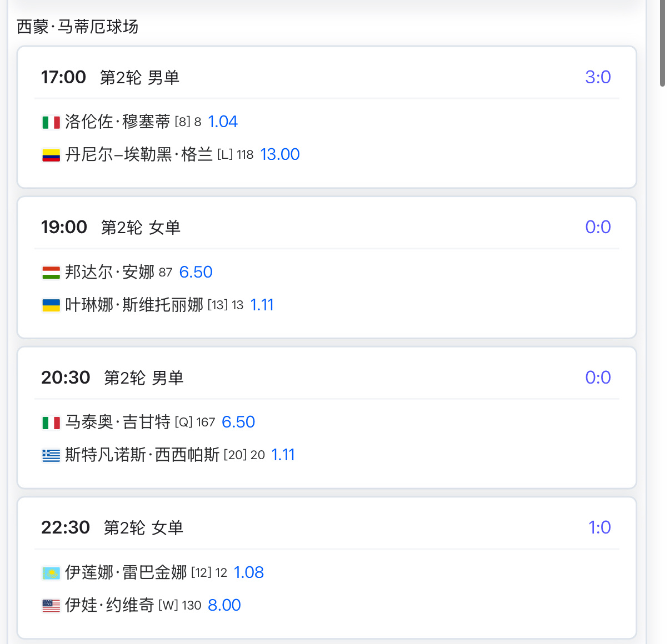
Task: Open player 叶琳娜·斯维托丽娜 profile
Action: 134,305
